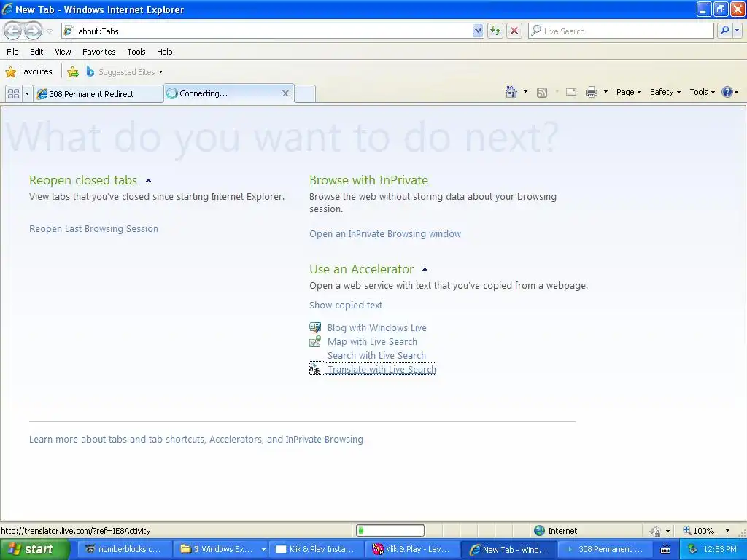Viewport: 747px width, 560px height.
Task: Open the Safety command menu
Action: click(x=665, y=92)
